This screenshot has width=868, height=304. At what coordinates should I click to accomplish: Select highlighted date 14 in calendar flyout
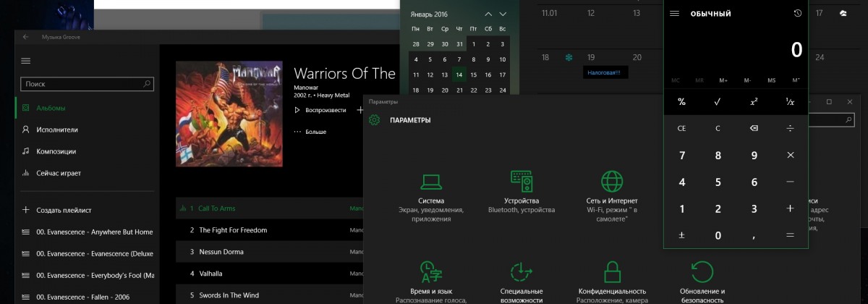pos(459,75)
